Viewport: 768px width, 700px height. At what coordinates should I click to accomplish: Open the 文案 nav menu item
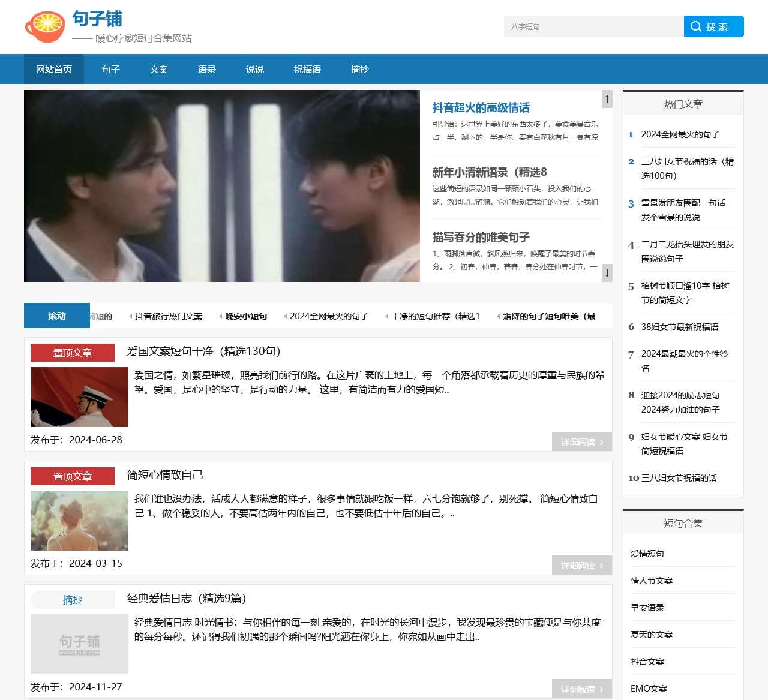coord(159,69)
